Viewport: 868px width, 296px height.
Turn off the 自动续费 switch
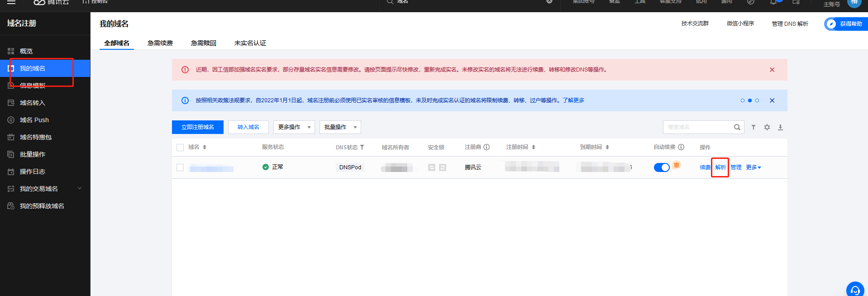click(x=661, y=167)
